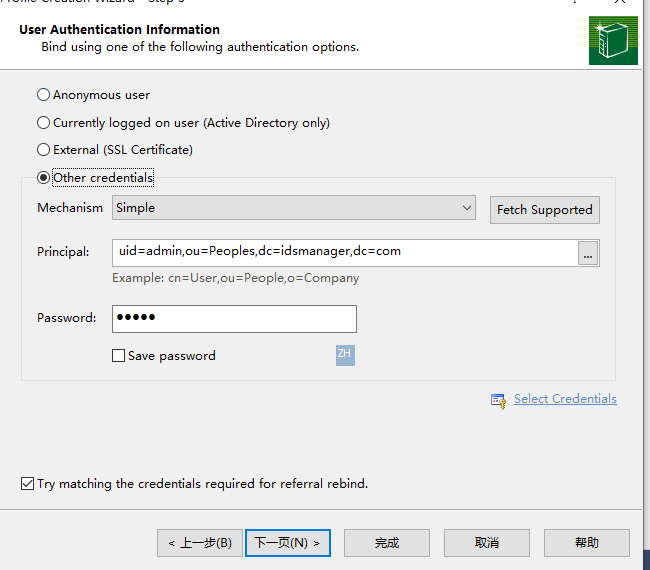The image size is (650, 570).
Task: Click the Fetch Supported button
Action: coord(544,210)
